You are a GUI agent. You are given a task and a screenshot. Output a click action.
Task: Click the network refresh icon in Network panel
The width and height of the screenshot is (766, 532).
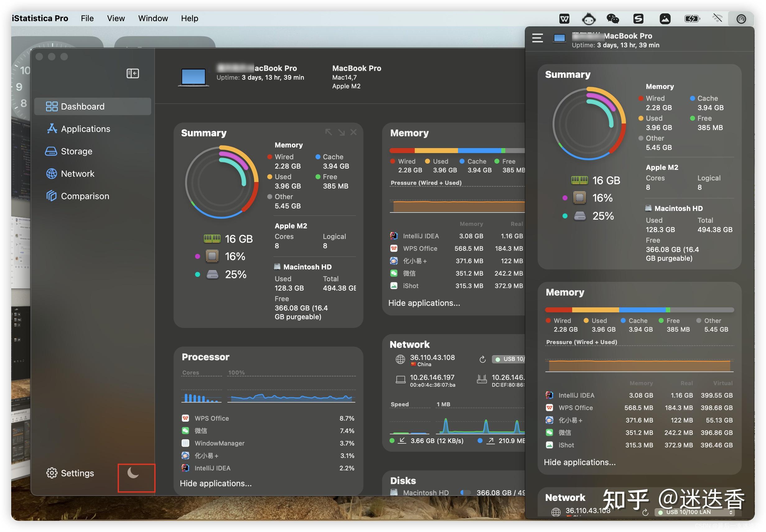482,359
